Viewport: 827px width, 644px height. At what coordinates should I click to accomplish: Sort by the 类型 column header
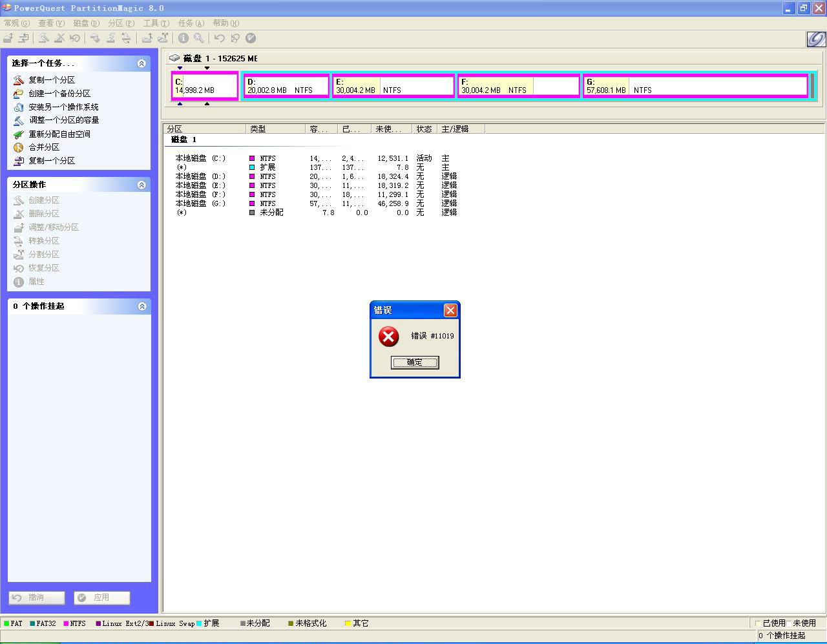276,129
